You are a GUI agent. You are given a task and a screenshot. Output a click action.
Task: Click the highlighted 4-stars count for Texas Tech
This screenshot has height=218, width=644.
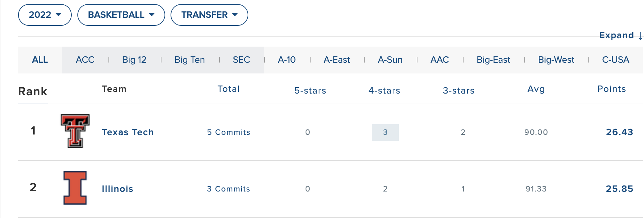[x=385, y=132]
